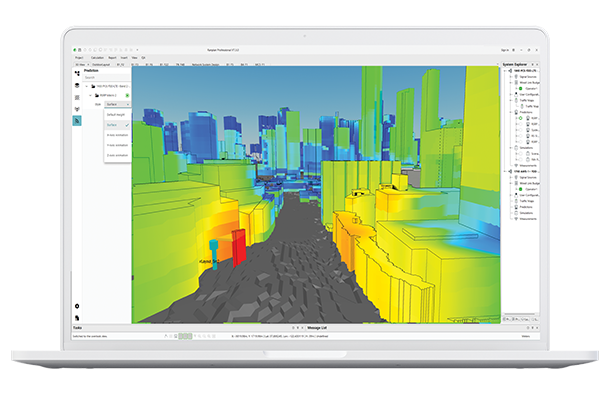Select the highlighted Prediction sidebar icon
The width and height of the screenshot is (609, 394).
(77, 121)
